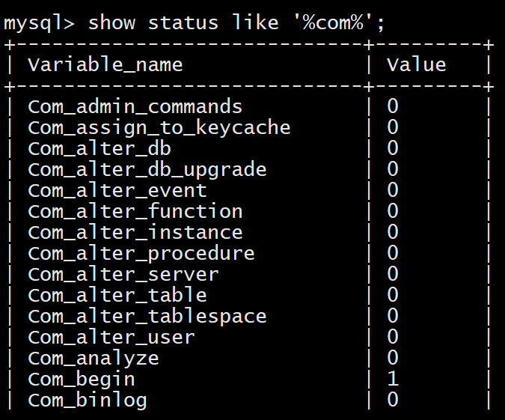The image size is (505, 420).
Task: Click the Variable_name column header
Action: (x=105, y=64)
